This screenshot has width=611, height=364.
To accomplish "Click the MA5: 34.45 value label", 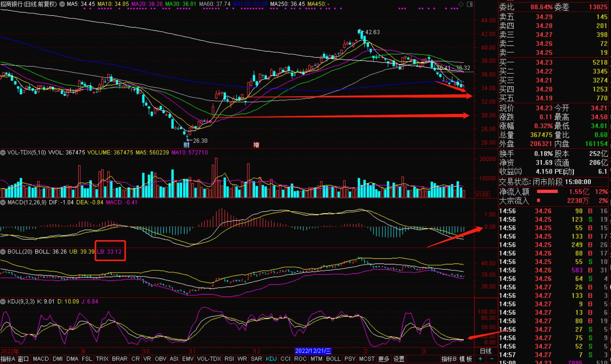I will (x=81, y=4).
